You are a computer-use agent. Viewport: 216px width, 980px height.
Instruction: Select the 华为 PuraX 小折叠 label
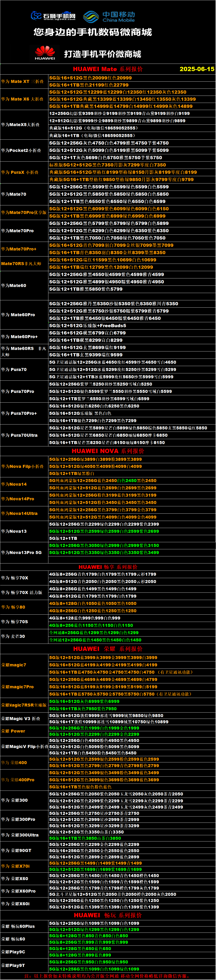click(x=20, y=172)
